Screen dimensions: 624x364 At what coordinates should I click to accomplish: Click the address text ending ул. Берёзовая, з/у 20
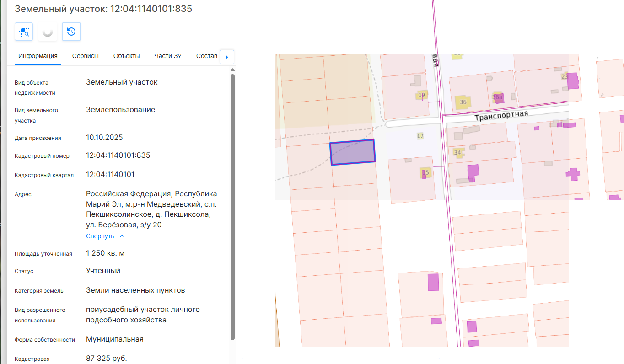[151, 209]
